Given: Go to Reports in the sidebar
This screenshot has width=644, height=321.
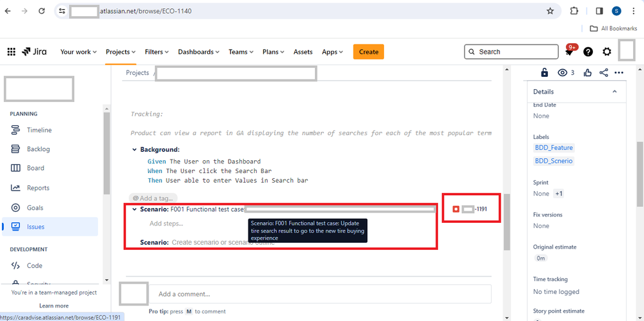Looking at the screenshot, I should (37, 188).
